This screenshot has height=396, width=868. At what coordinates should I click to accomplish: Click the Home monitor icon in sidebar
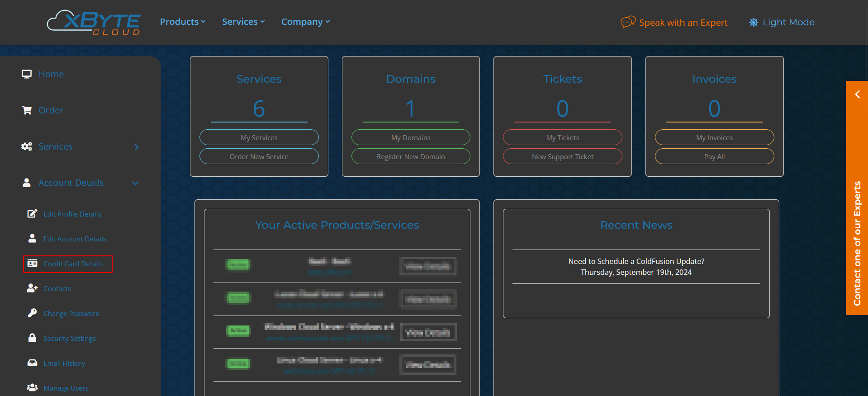click(27, 74)
